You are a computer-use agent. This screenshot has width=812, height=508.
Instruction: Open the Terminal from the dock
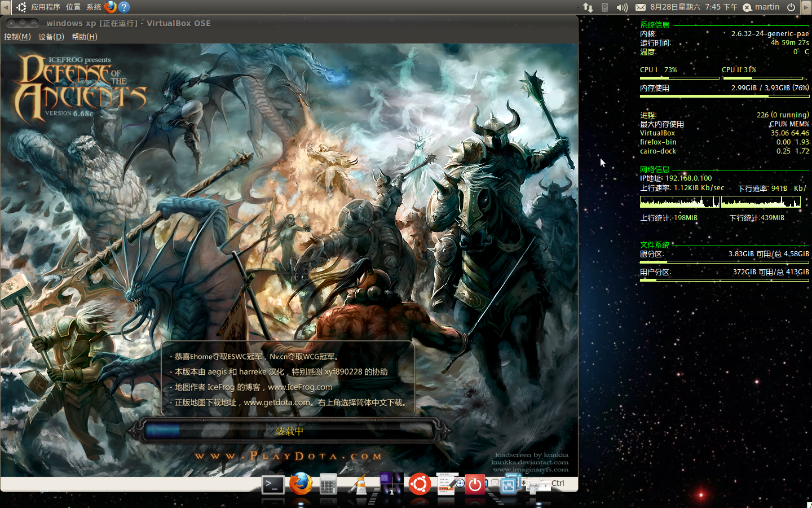click(273, 485)
